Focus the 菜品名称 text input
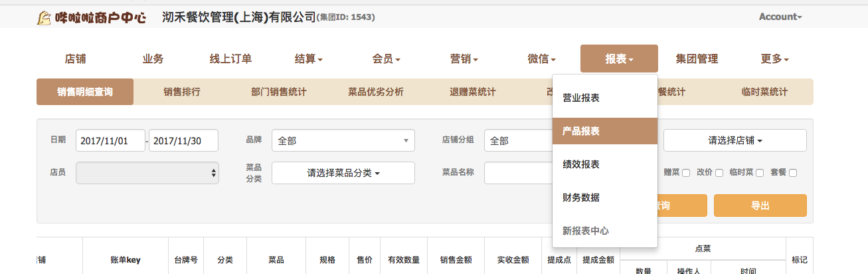The image size is (868, 274). pos(518,173)
